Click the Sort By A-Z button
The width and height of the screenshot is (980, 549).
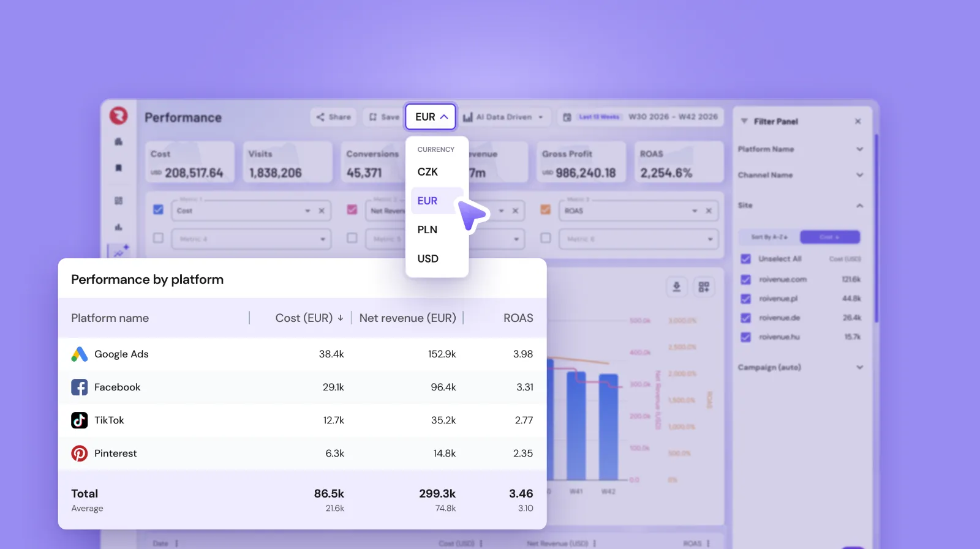pos(769,237)
